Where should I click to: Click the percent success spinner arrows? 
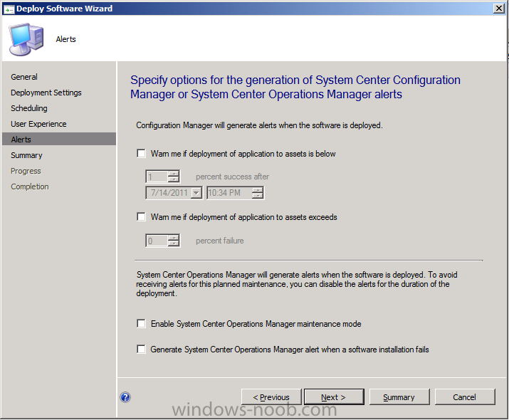(x=174, y=177)
